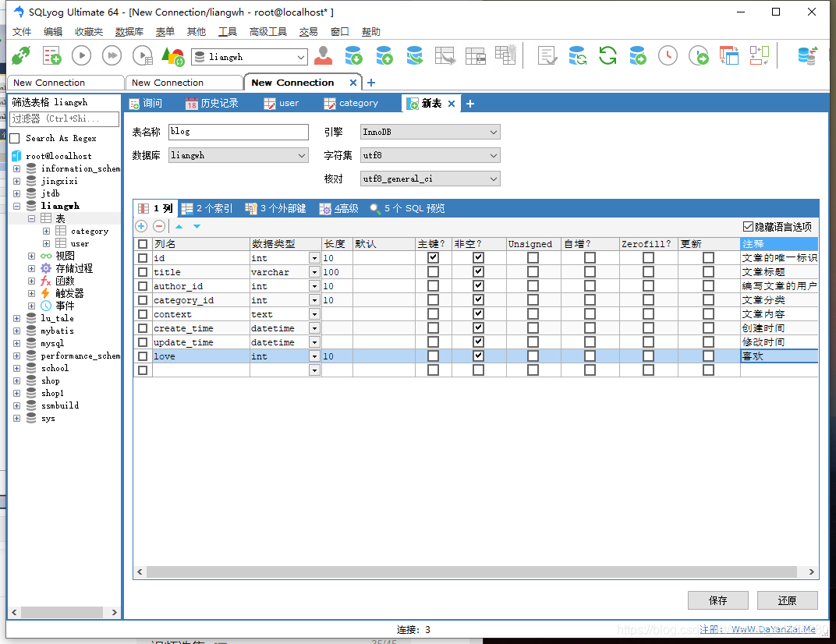Viewport: 836px width, 644px height.
Task: Click the new connection plug icon
Action: pyautogui.click(x=21, y=56)
